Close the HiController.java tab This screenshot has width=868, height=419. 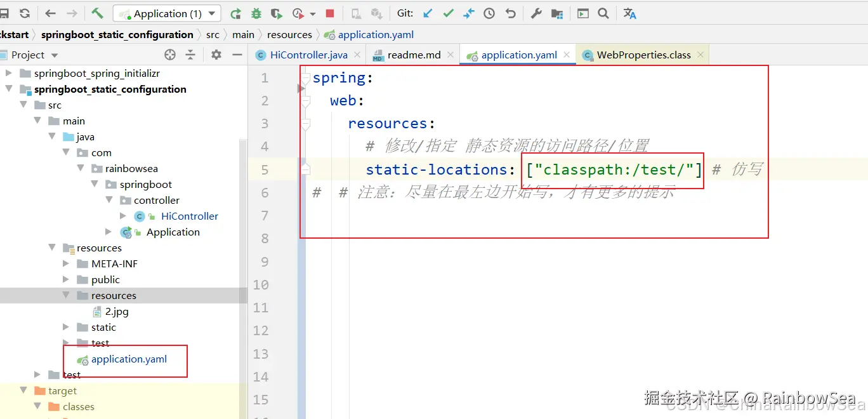click(x=357, y=55)
